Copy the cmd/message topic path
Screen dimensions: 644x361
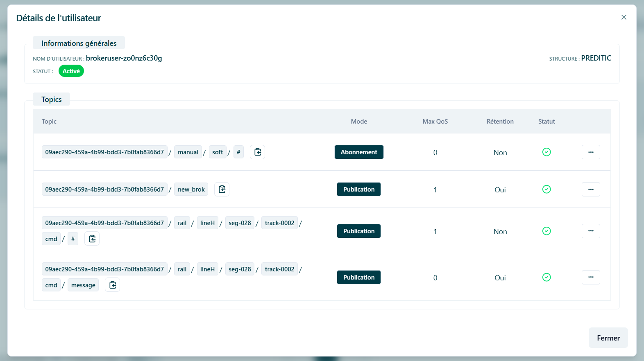pos(112,285)
